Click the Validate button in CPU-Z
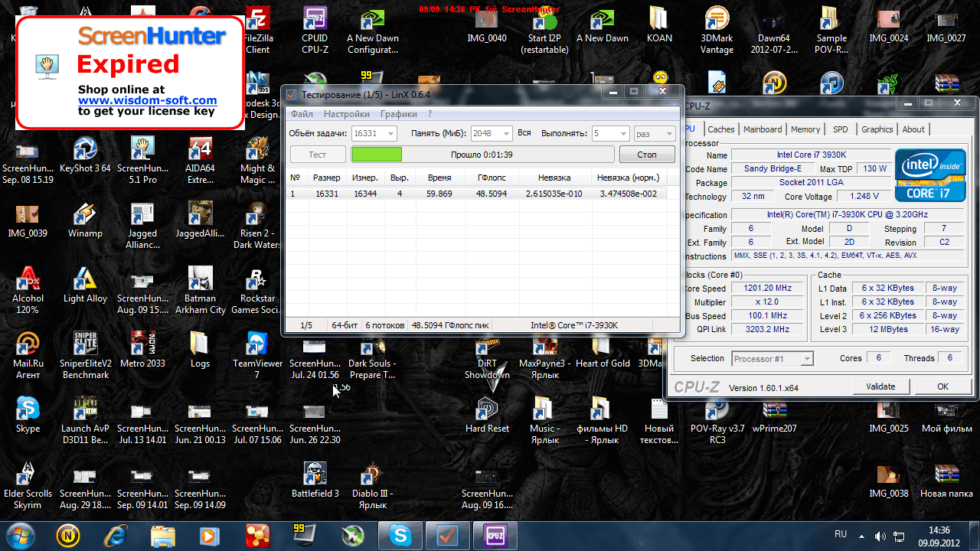The height and width of the screenshot is (551, 980). click(880, 386)
